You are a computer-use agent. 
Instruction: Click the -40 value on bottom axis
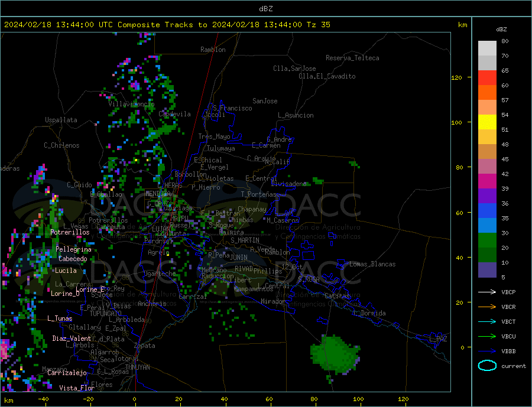tap(43, 399)
